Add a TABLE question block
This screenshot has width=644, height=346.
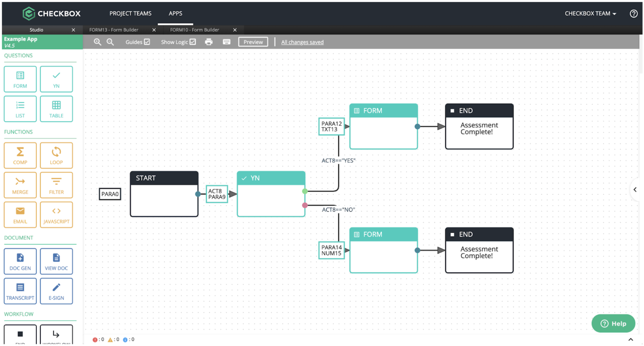pos(56,109)
